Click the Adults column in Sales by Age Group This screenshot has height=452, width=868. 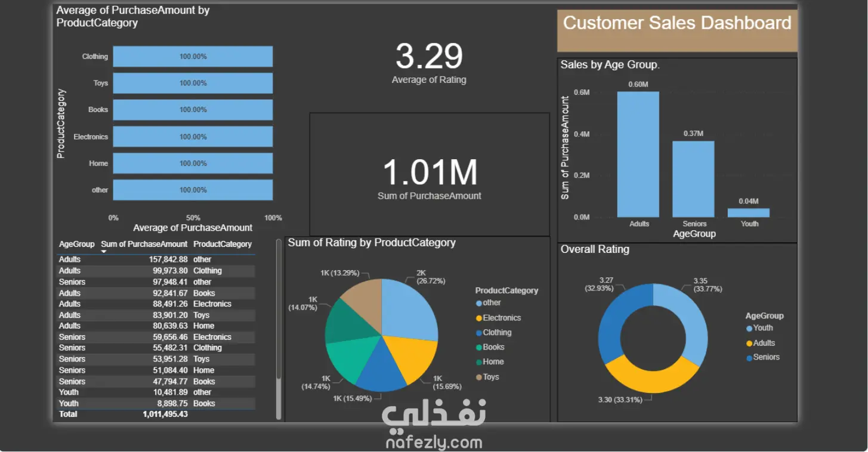point(638,154)
